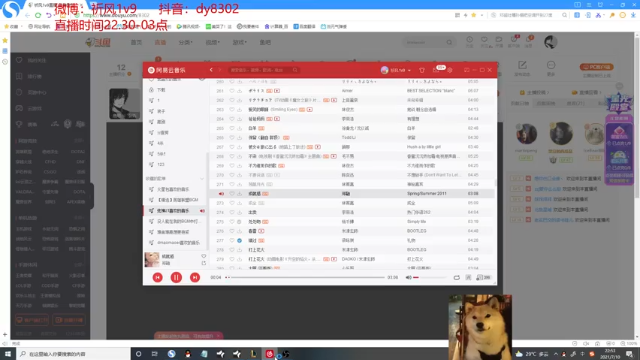The width and height of the screenshot is (640, 360).
Task: Open the 首页 tab on Douyu
Action: pyautogui.click(x=136, y=42)
